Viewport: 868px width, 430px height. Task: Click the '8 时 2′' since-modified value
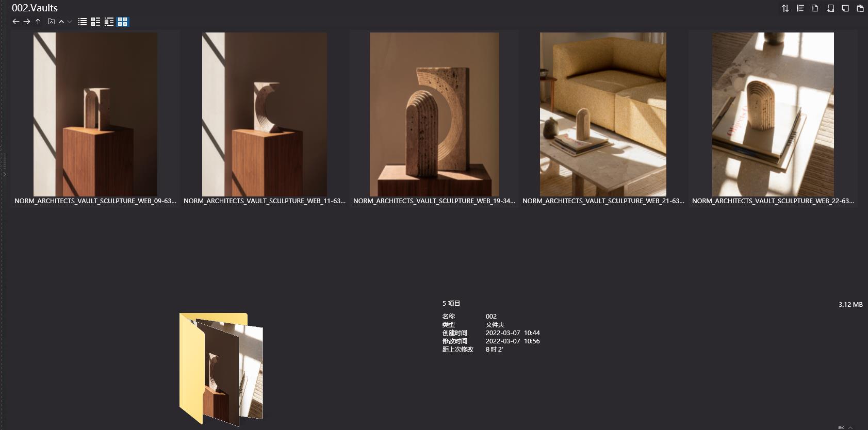click(x=494, y=350)
